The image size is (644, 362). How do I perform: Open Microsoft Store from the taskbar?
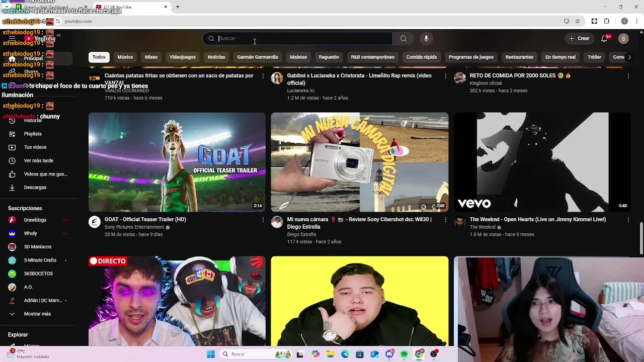point(360,354)
